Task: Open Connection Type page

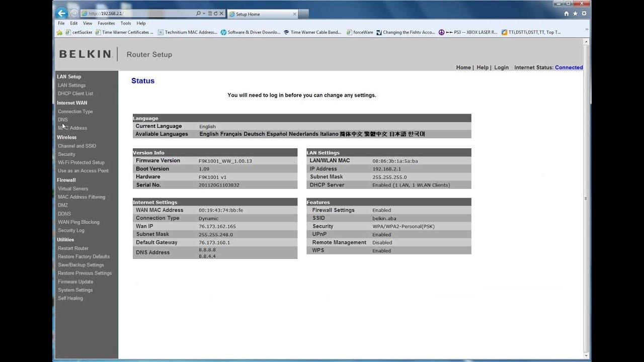Action: tap(75, 112)
